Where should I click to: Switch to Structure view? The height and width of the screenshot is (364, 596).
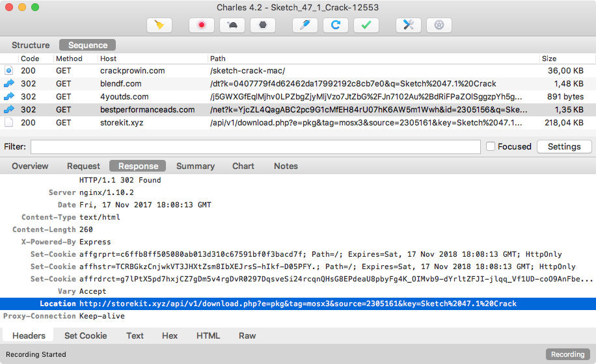coord(31,45)
